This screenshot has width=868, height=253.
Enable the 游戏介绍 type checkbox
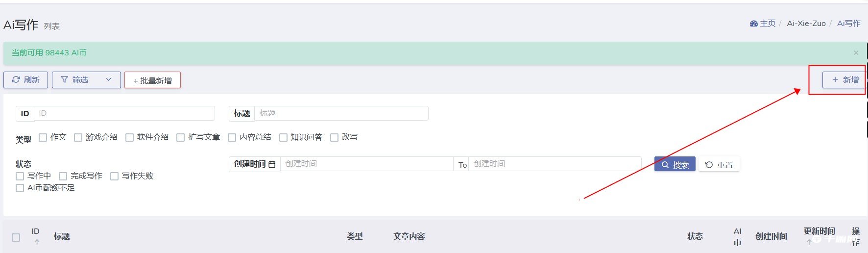pyautogui.click(x=78, y=137)
